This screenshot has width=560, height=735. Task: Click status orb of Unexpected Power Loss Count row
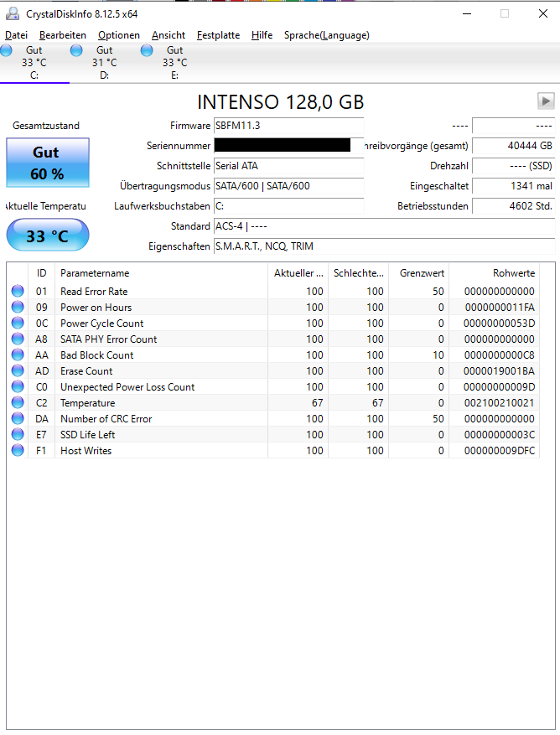(x=18, y=386)
